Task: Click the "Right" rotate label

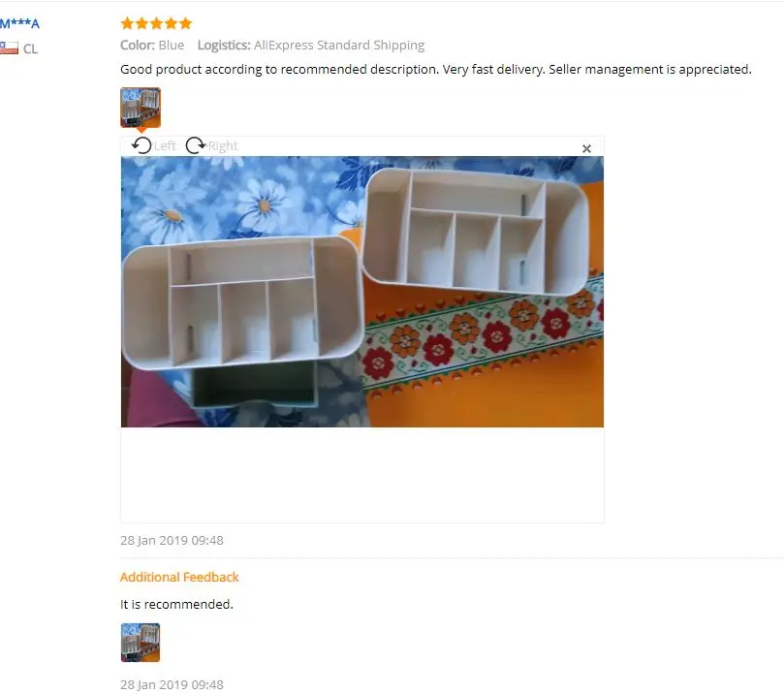Action: click(223, 146)
